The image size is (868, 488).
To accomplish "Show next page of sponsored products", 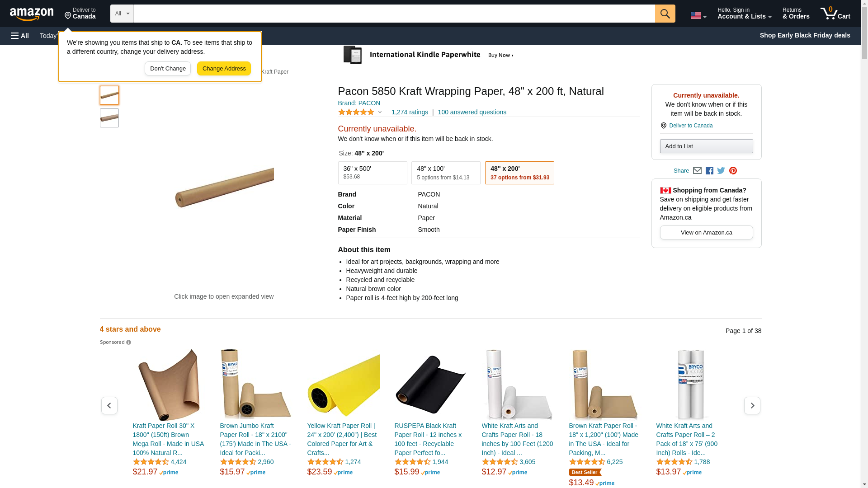I will (752, 406).
